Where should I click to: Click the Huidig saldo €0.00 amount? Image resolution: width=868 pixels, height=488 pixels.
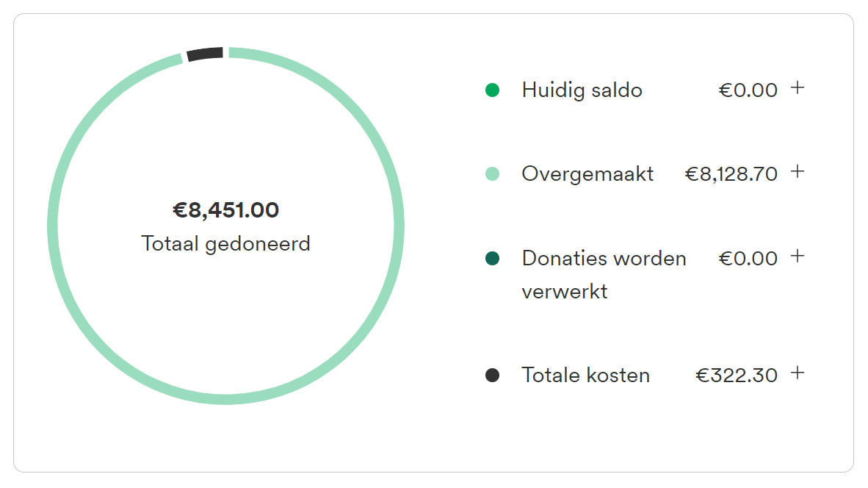pos(748,90)
